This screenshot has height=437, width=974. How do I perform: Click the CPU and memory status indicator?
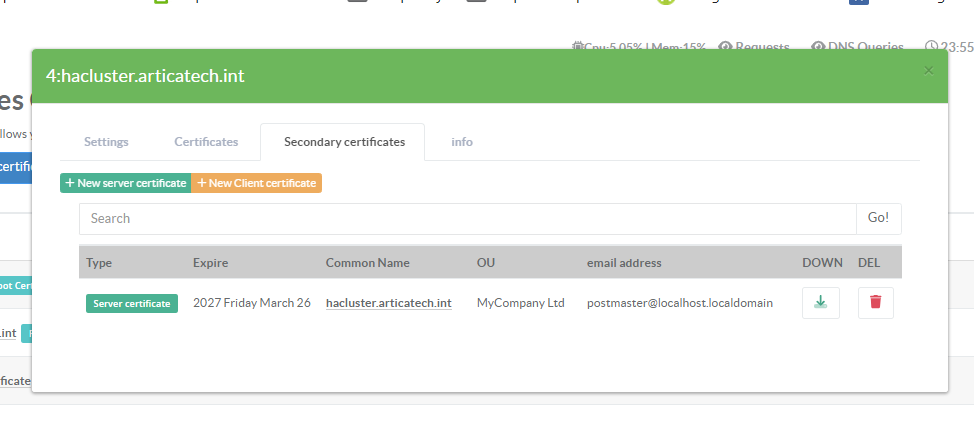(x=638, y=46)
